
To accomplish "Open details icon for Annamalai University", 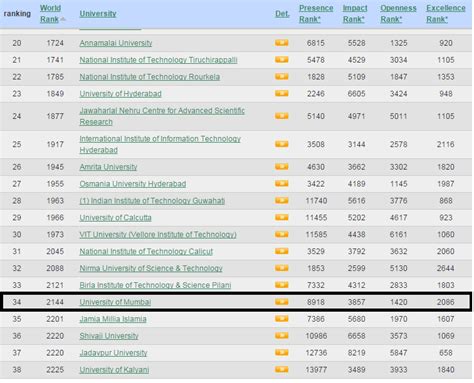I will click(282, 43).
